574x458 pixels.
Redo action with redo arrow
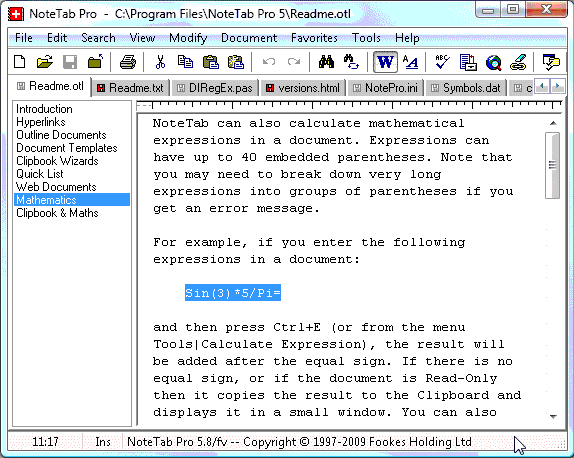[294, 62]
